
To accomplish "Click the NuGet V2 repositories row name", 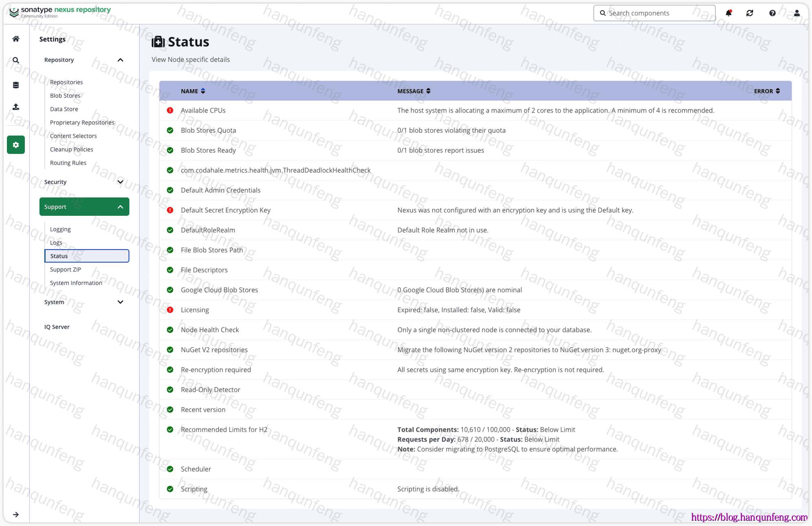I will point(214,350).
